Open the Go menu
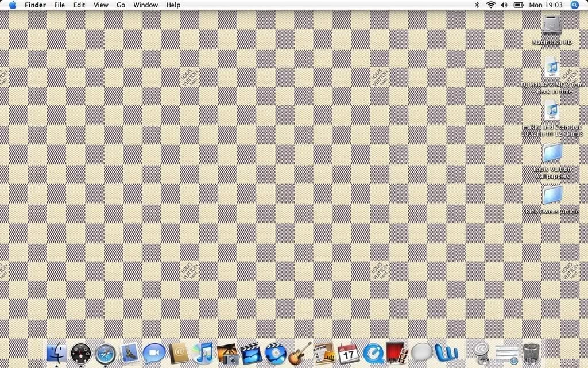588x368 pixels. pyautogui.click(x=121, y=5)
